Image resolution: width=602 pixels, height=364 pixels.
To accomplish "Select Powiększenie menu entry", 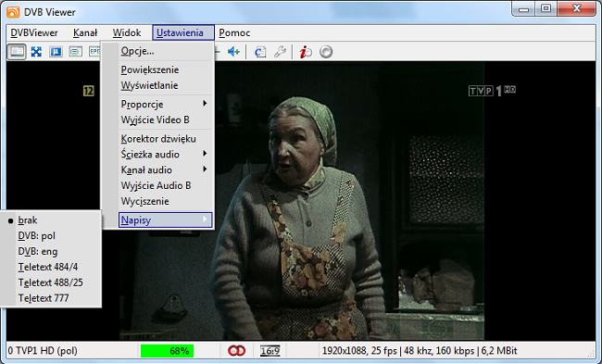I will (x=166, y=69).
